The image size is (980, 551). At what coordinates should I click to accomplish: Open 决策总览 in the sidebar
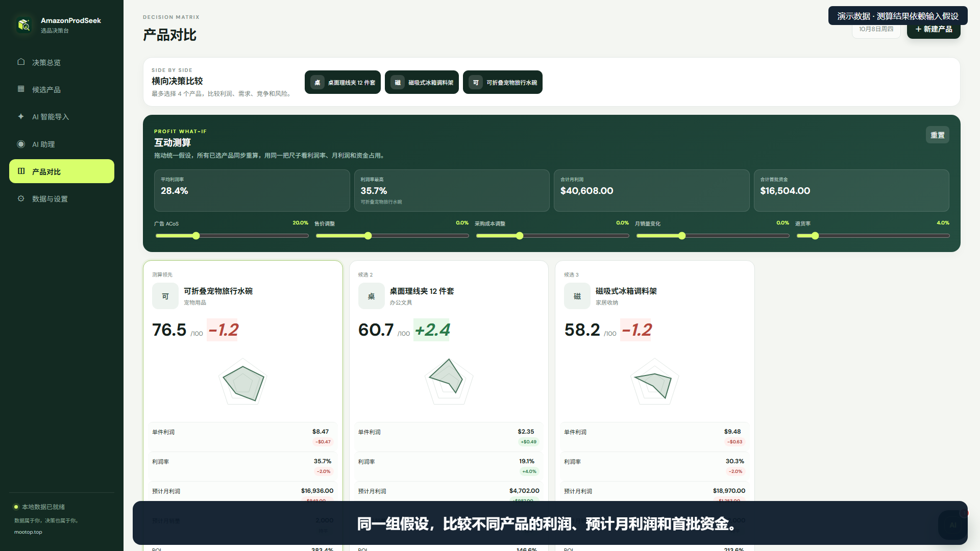(x=62, y=62)
